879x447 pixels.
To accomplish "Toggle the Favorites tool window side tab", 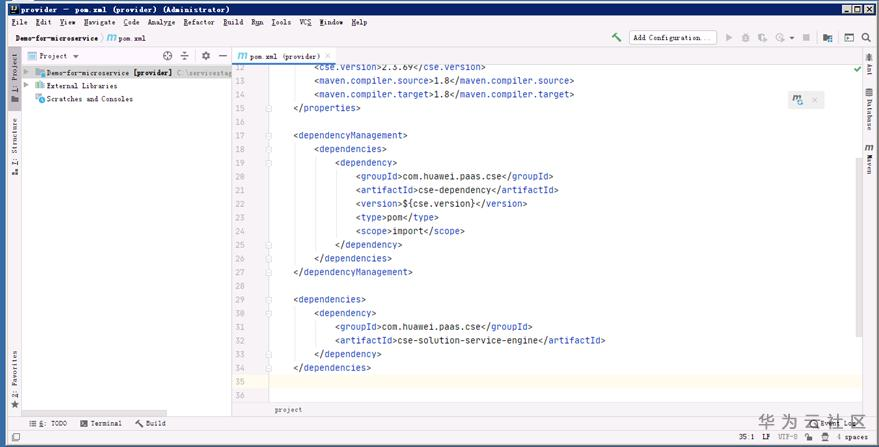I will coord(15,380).
